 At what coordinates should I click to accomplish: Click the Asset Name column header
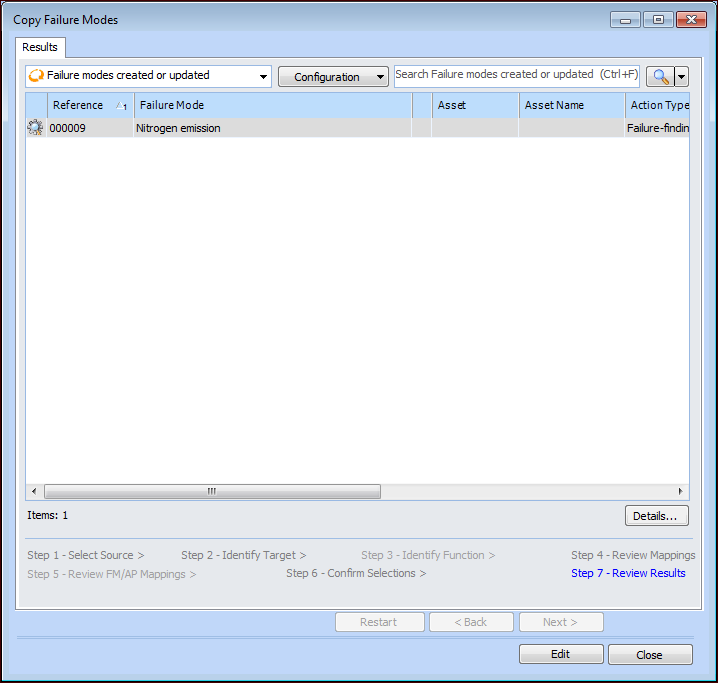[572, 105]
